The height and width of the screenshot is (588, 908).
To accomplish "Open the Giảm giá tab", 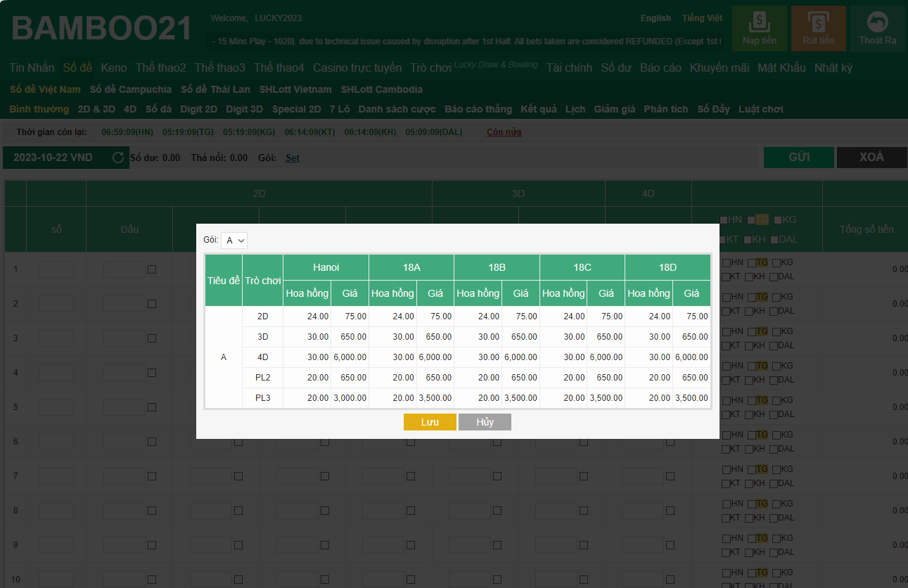I will (x=615, y=109).
